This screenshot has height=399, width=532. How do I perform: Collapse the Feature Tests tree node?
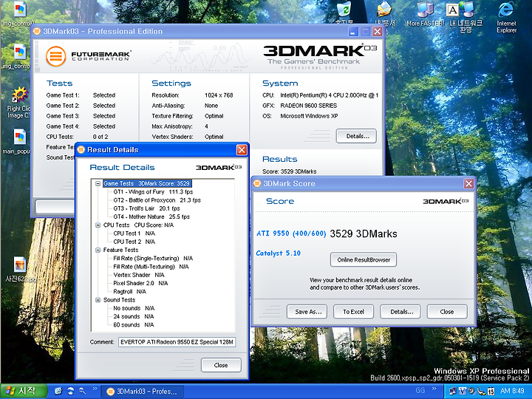pyautogui.click(x=98, y=250)
